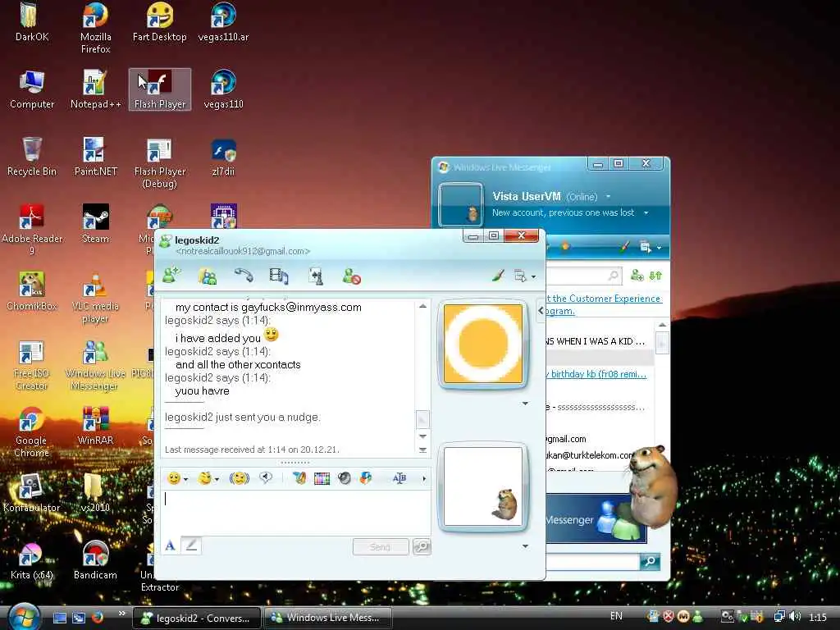Click the volume speaker icon in system tray

point(795,617)
